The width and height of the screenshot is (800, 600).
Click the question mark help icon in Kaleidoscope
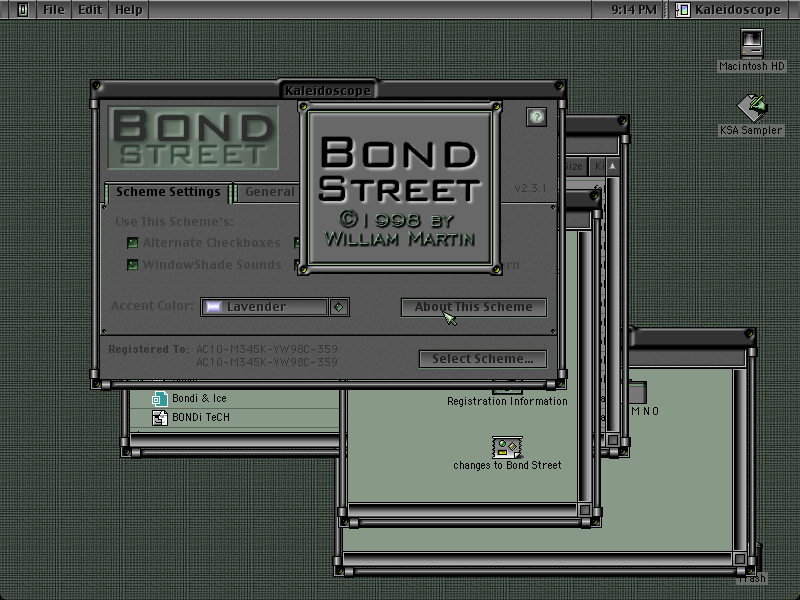536,117
